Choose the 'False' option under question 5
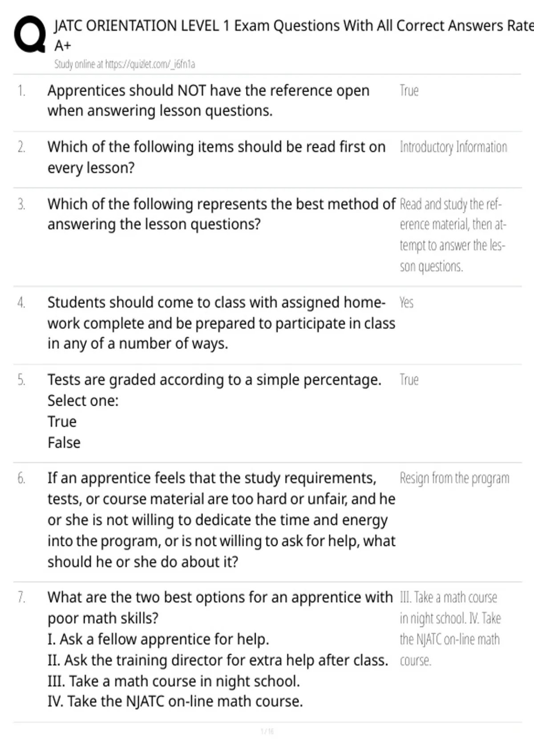This screenshot has height=756, width=534. pos(64,443)
